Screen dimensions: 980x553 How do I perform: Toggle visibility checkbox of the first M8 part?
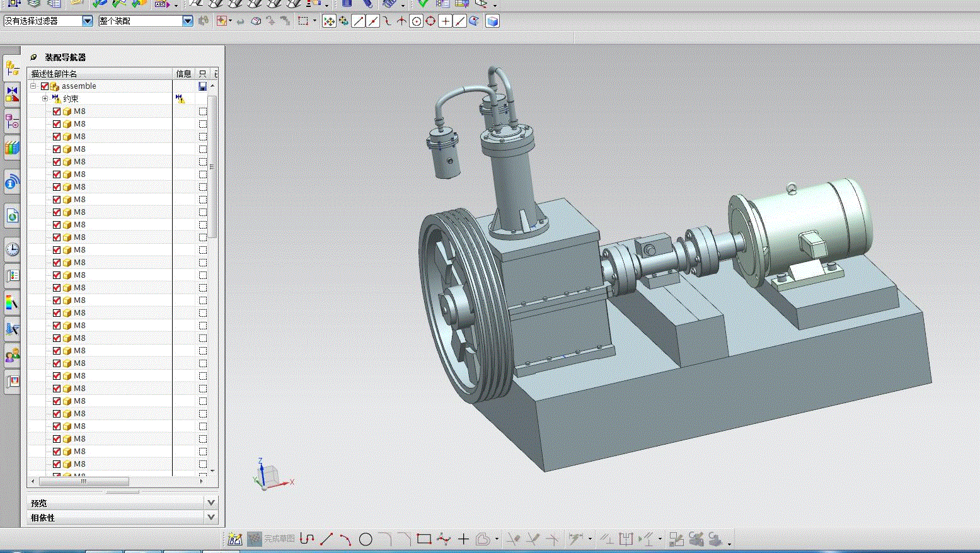57,111
